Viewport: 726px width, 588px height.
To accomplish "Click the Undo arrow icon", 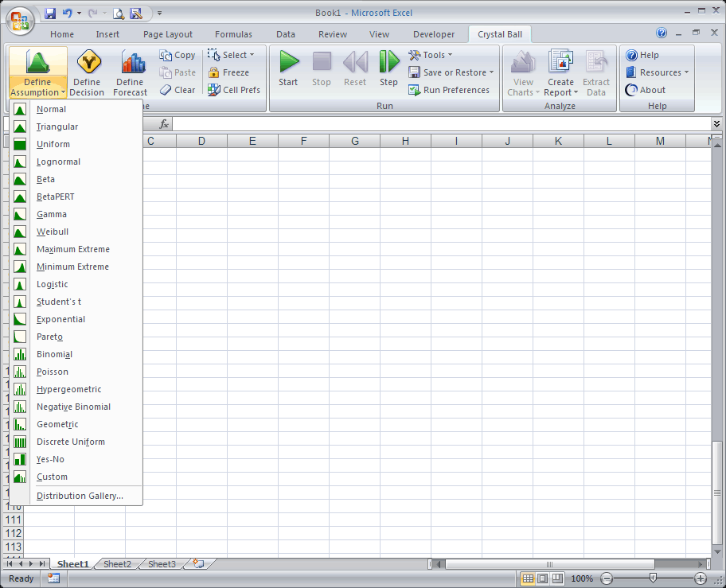I will [x=68, y=14].
